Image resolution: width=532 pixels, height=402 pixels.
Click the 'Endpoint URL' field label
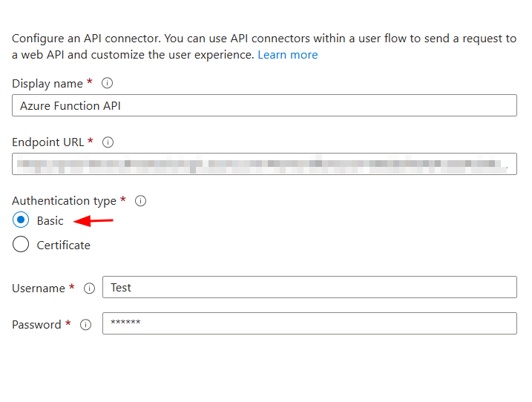point(47,142)
